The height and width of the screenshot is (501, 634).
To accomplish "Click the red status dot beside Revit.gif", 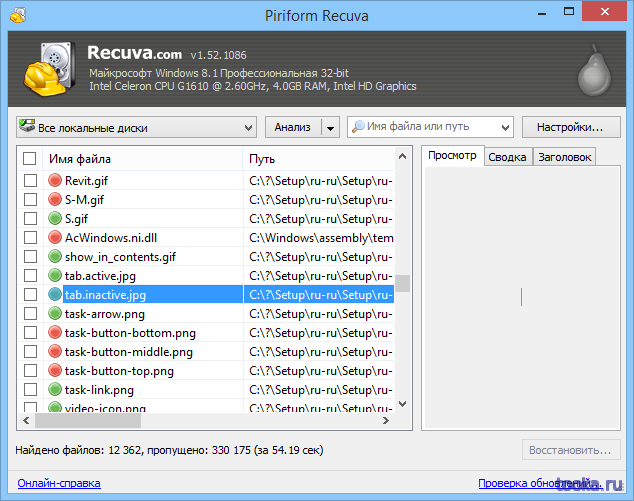I will pyautogui.click(x=55, y=180).
